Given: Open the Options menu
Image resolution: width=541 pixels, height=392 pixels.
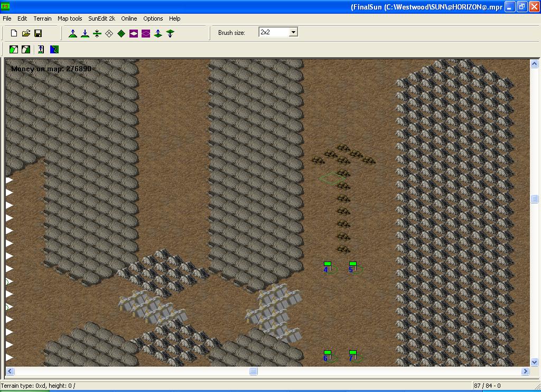Looking at the screenshot, I should 153,18.
